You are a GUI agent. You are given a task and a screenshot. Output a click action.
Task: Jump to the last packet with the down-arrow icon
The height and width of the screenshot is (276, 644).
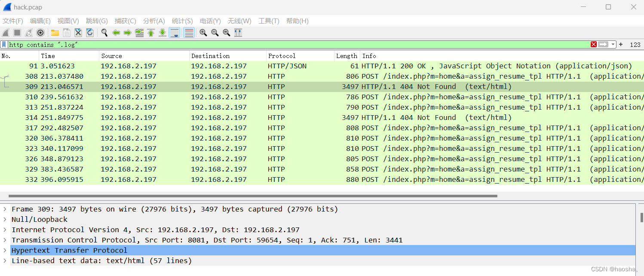point(163,33)
